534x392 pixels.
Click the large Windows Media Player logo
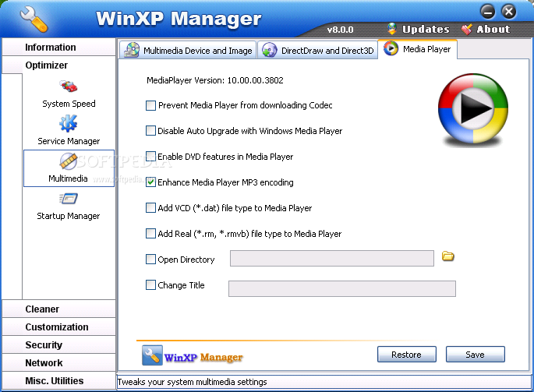[x=473, y=109]
